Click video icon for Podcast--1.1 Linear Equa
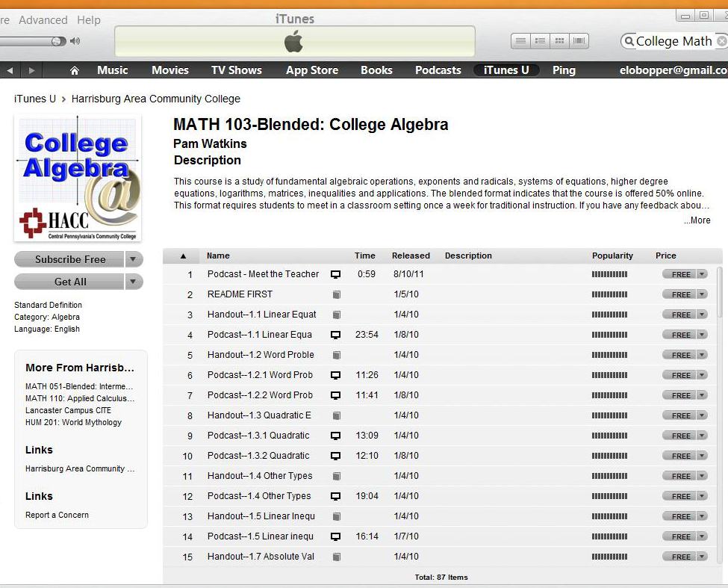728x588 pixels. (336, 335)
